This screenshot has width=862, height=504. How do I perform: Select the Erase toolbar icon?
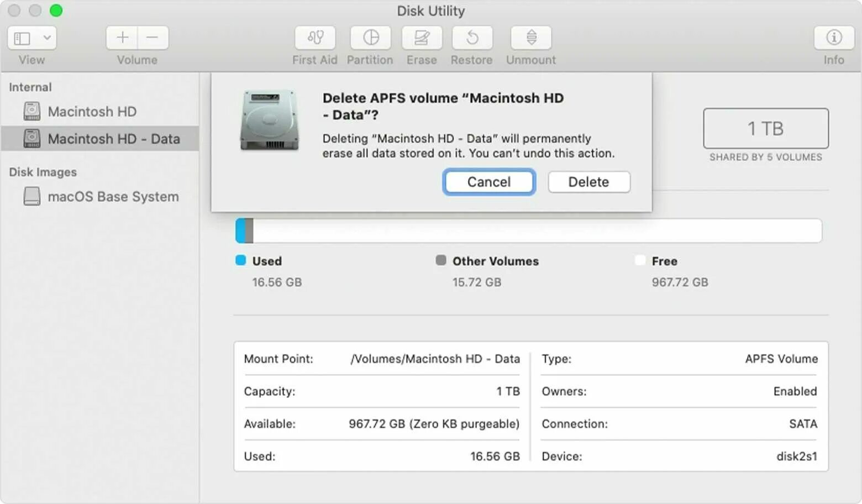[x=422, y=38]
